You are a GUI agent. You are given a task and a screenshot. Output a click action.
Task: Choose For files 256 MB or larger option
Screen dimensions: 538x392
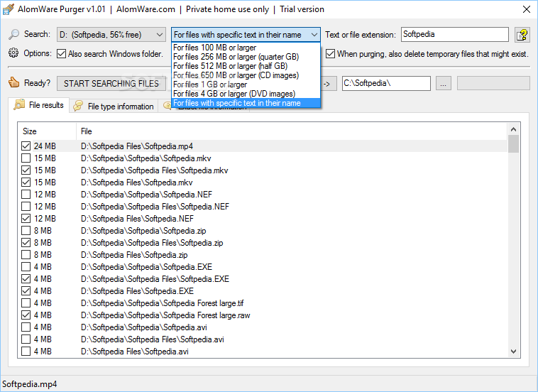246,57
